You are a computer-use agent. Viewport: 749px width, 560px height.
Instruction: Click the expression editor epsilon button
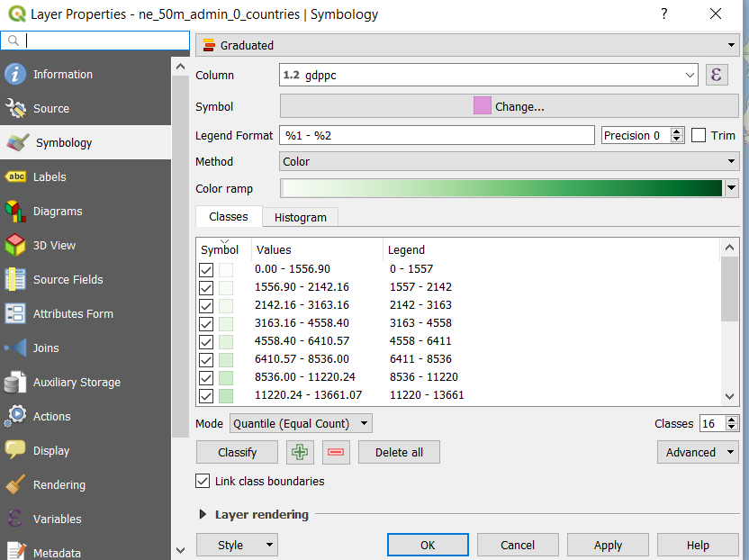click(x=717, y=75)
